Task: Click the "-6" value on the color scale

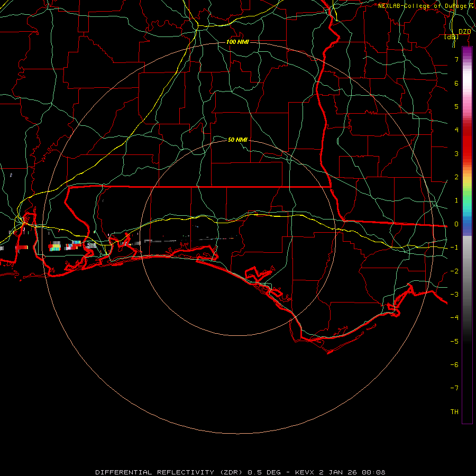Action: 454,365
